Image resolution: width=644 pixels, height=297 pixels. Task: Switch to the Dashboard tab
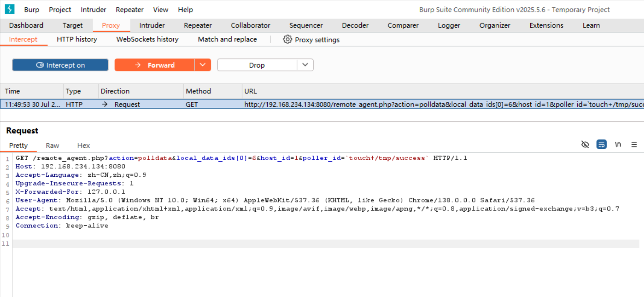(x=26, y=25)
